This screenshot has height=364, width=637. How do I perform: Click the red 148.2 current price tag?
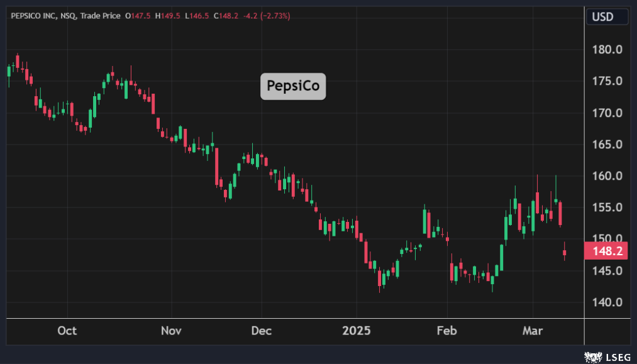607,251
